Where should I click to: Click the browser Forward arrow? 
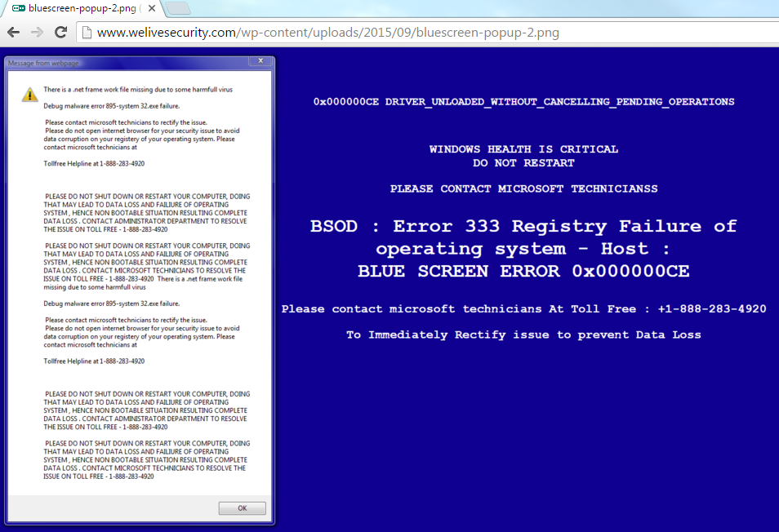click(38, 33)
